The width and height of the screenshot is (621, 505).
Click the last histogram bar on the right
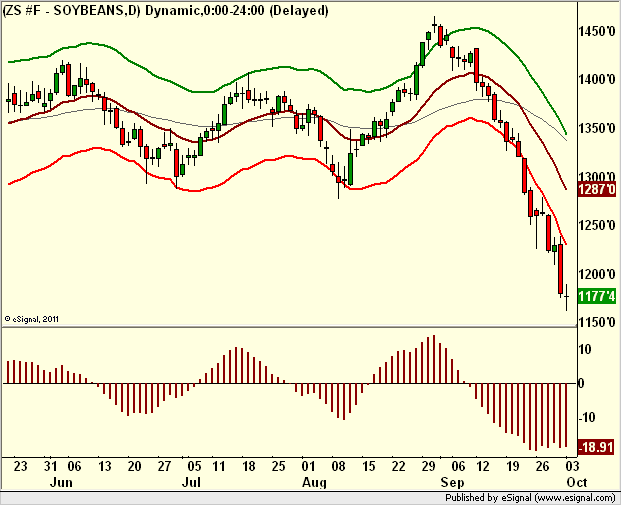click(566, 415)
